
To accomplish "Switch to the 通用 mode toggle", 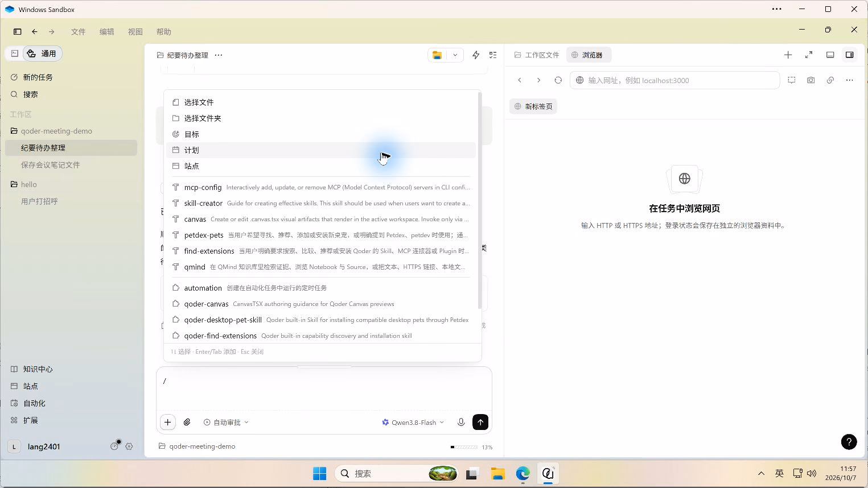I will (42, 53).
